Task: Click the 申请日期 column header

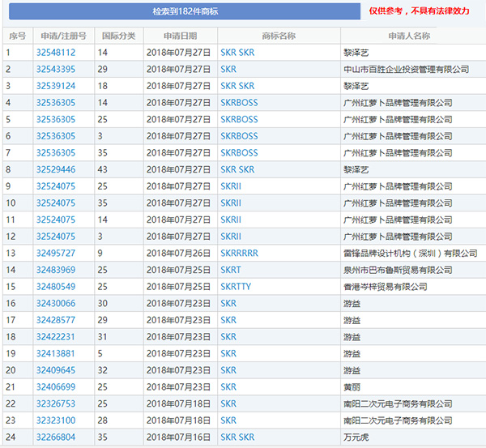Action: (179, 36)
